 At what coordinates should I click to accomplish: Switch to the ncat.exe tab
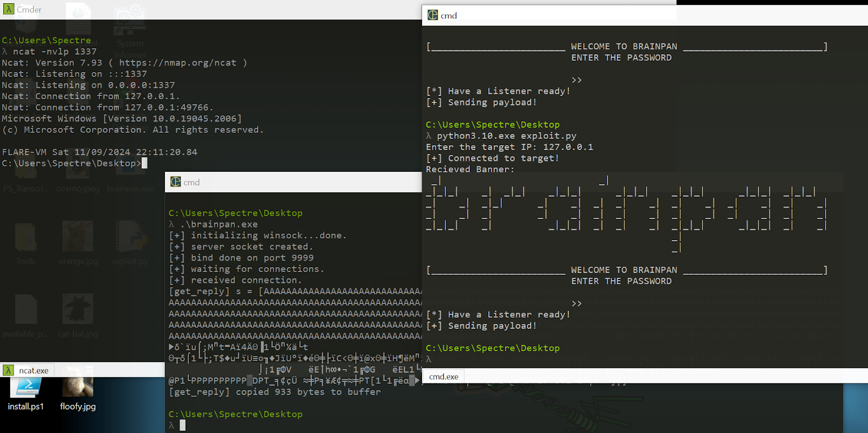pos(27,370)
